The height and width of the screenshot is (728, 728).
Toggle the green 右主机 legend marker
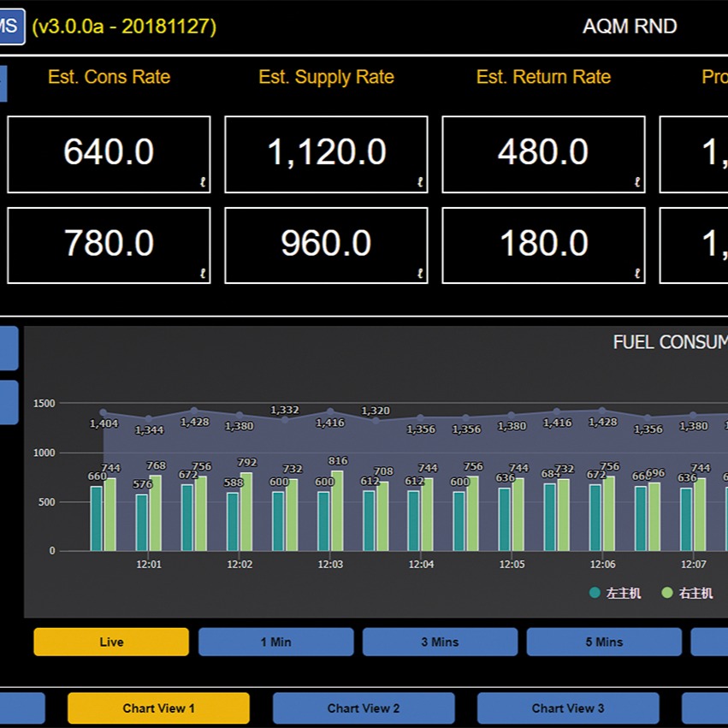point(667,593)
